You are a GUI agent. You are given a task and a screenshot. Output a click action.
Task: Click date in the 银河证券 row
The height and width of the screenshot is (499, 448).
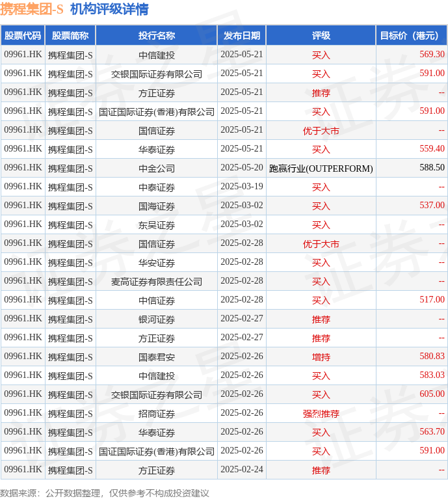[242, 319]
